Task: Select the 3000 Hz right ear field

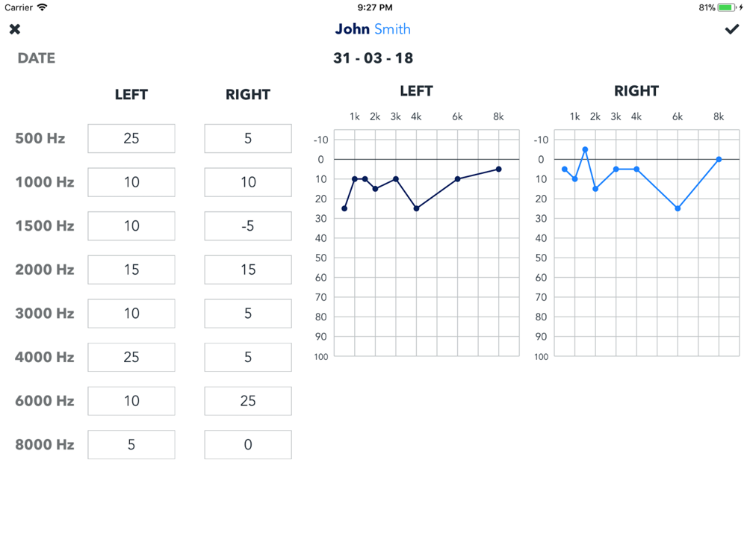Action: click(x=248, y=314)
